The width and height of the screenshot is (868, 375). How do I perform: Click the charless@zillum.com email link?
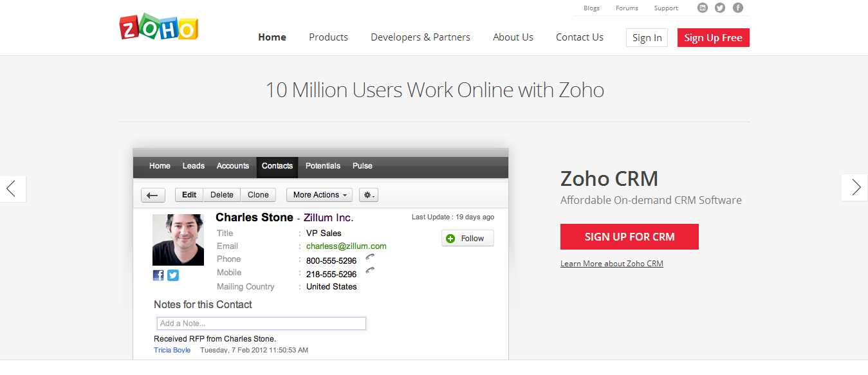click(x=346, y=246)
